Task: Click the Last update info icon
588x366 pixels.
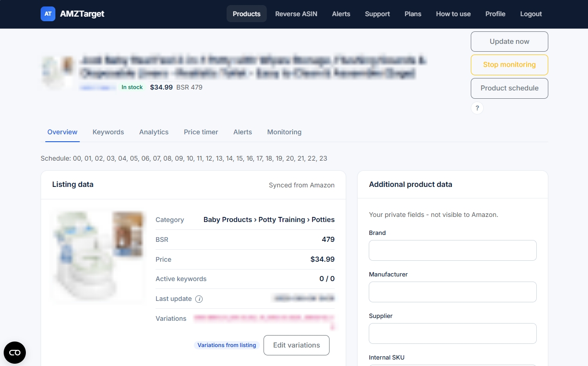Action: pyautogui.click(x=199, y=299)
